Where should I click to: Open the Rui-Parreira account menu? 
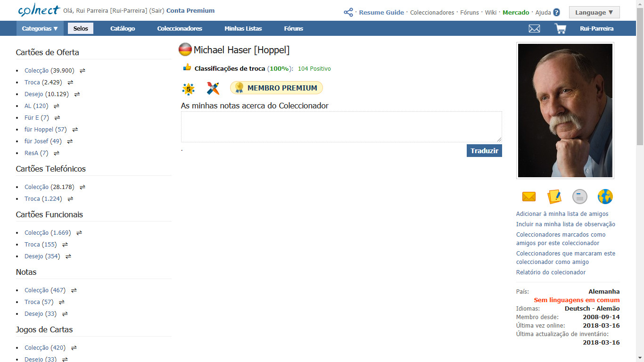click(x=596, y=29)
